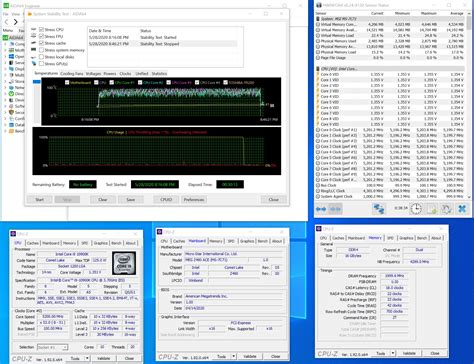474x364 pixels.
Task: Click the CPU-Z Mainboard window title icon
Action: tap(160, 232)
